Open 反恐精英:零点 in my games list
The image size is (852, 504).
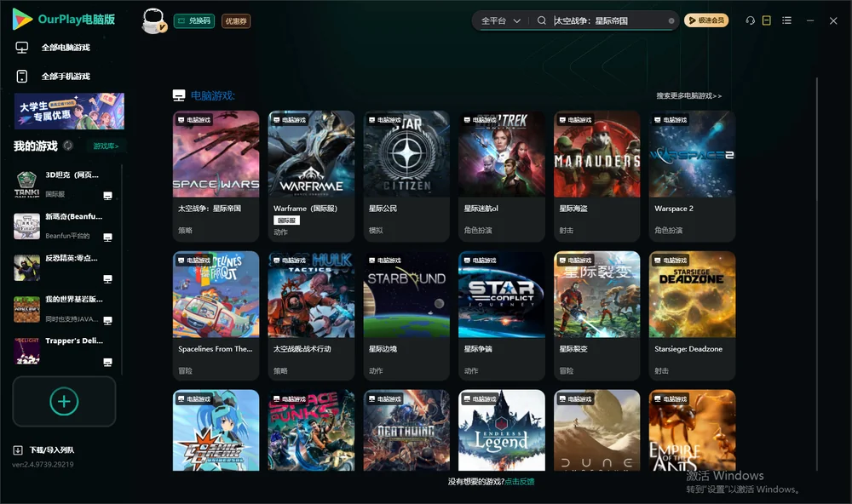(x=64, y=267)
